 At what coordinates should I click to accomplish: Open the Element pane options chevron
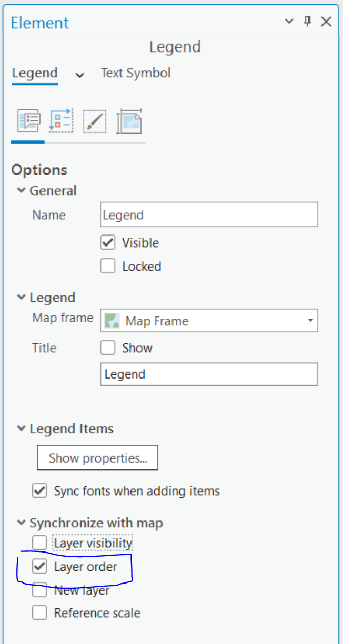[289, 22]
